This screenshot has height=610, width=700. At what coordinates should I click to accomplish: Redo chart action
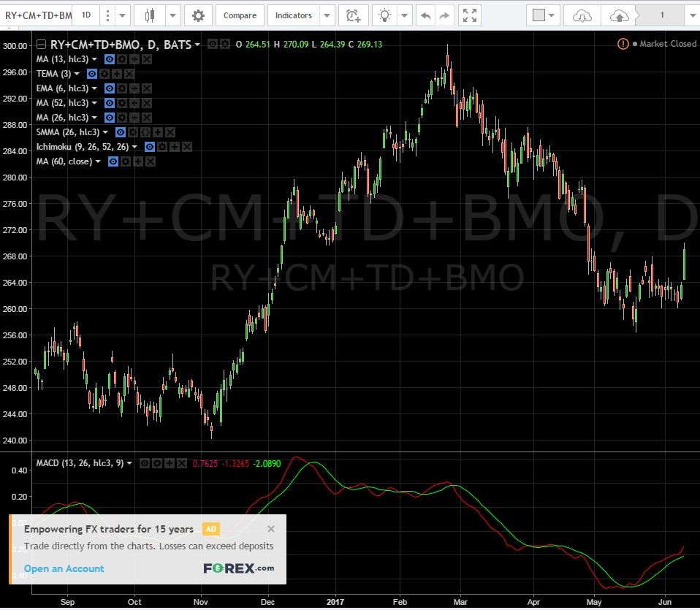[x=444, y=15]
